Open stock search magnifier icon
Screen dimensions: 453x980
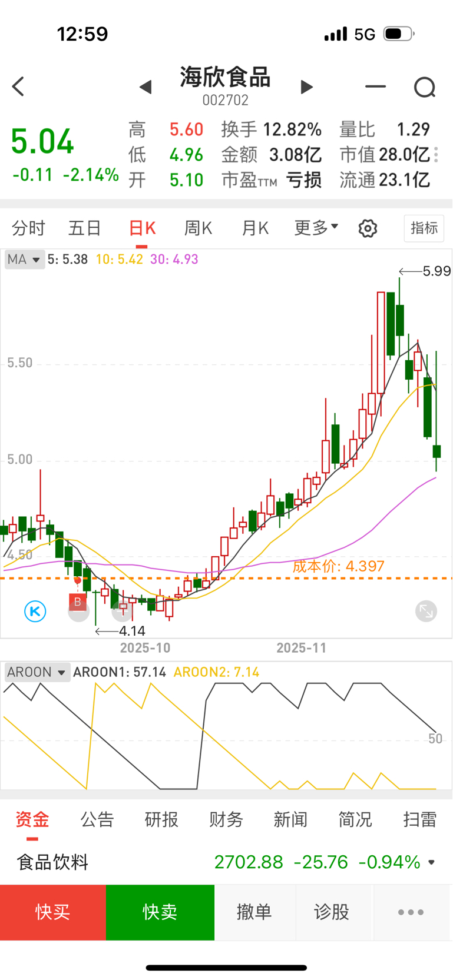425,87
